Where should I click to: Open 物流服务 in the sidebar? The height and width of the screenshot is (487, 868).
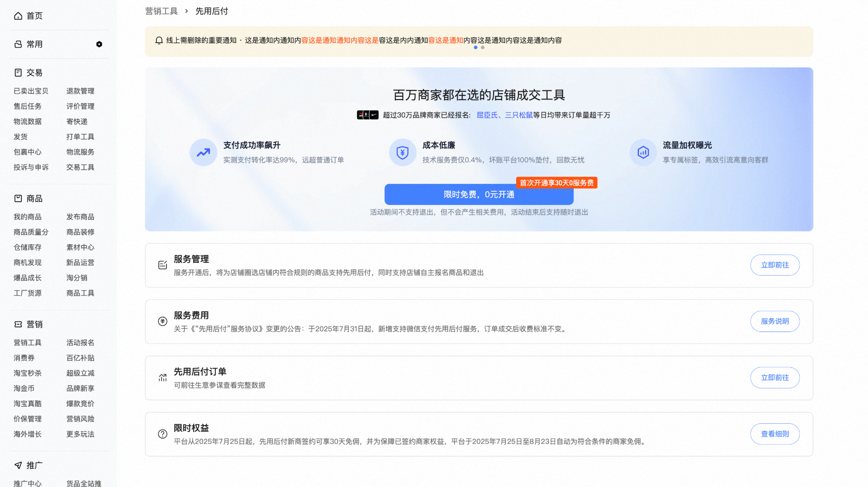(x=80, y=152)
